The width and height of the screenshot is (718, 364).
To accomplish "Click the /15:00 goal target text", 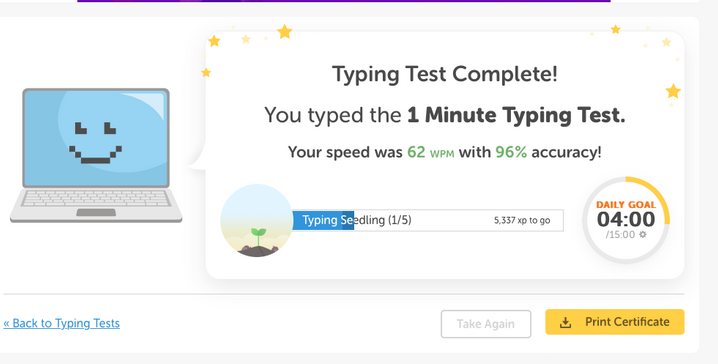I will (620, 234).
